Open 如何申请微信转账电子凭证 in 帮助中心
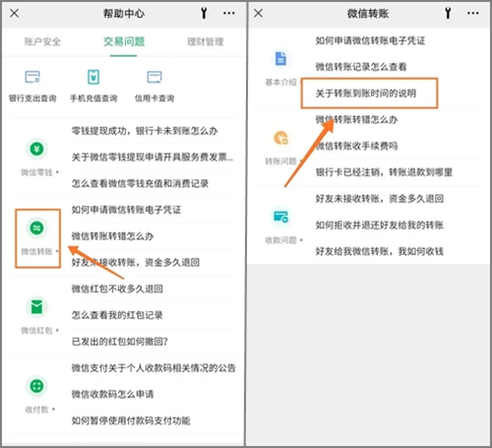Image resolution: width=492 pixels, height=448 pixels. [x=126, y=210]
